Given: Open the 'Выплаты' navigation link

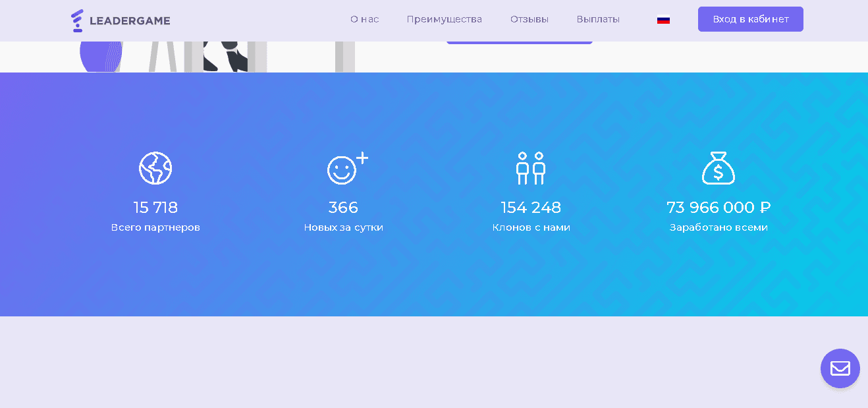Looking at the screenshot, I should pyautogui.click(x=598, y=19).
